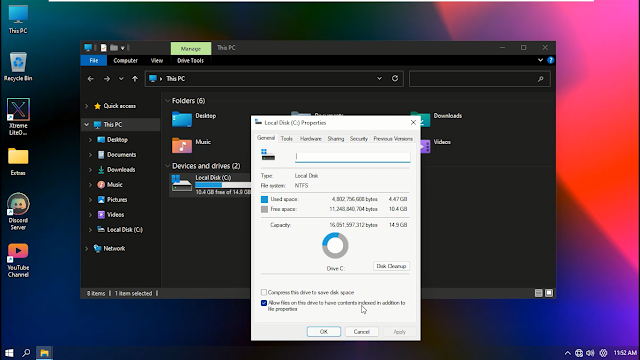640x360 pixels.
Task: Expand Documents node in sidebar
Action: pos(90,155)
